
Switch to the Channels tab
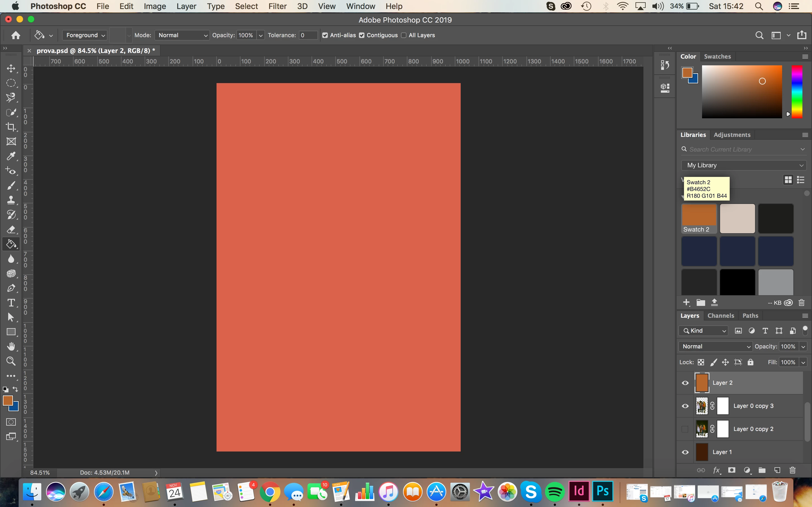[x=720, y=315]
